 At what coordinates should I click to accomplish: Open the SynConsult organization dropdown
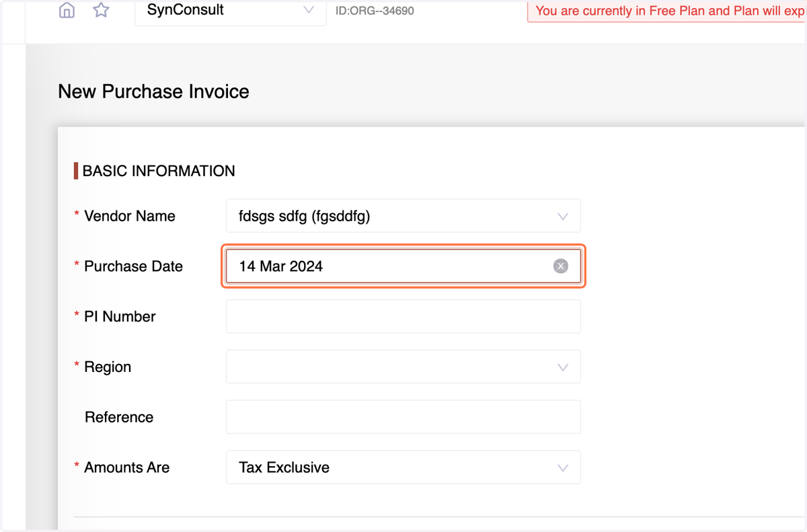pos(231,11)
